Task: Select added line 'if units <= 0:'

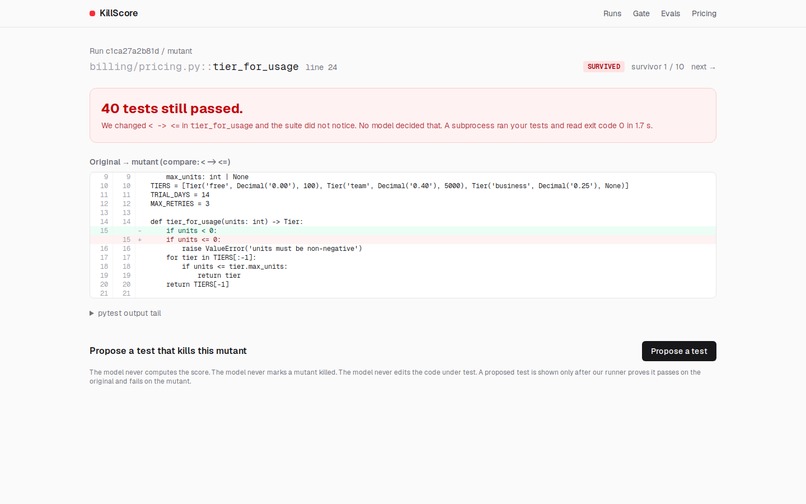Action: [402, 240]
